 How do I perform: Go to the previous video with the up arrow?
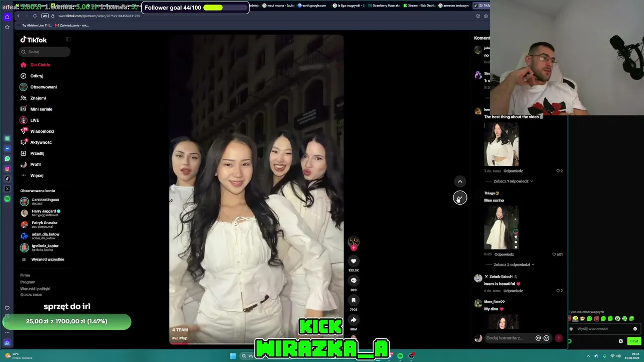460,182
